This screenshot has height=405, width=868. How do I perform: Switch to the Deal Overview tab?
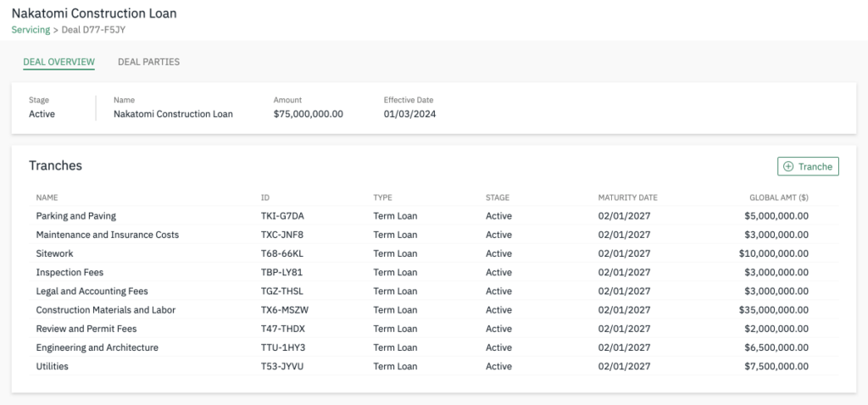pos(58,62)
